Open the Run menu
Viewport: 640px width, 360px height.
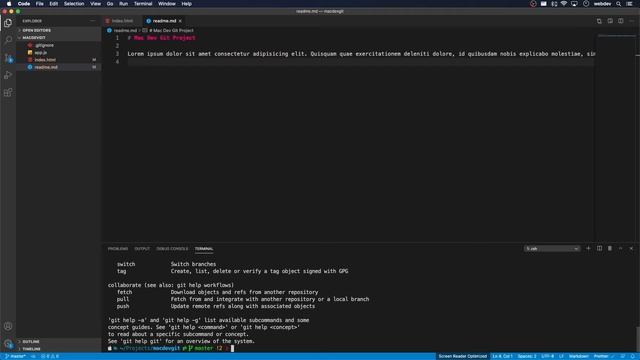click(123, 4)
